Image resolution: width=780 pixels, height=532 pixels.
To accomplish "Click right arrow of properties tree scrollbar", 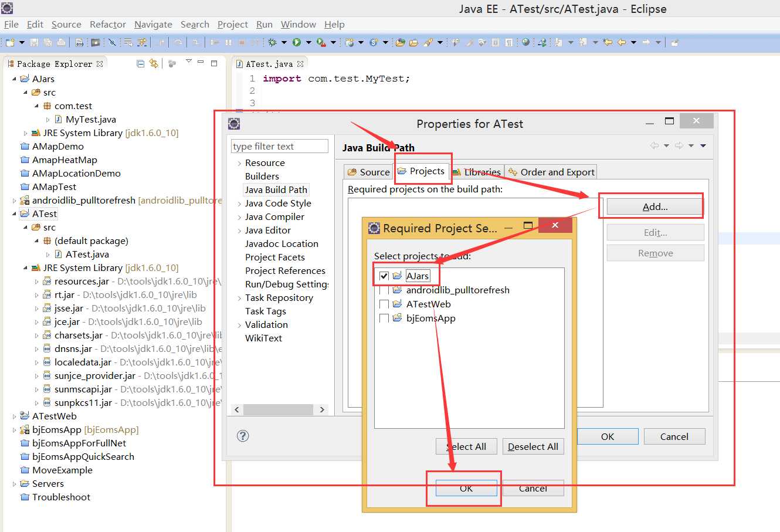I will (322, 409).
